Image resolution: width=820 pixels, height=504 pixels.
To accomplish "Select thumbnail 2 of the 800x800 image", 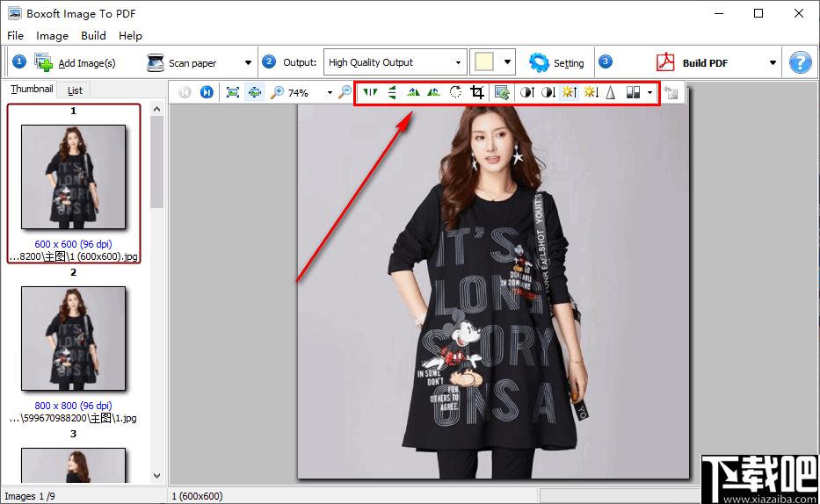I will click(73, 338).
